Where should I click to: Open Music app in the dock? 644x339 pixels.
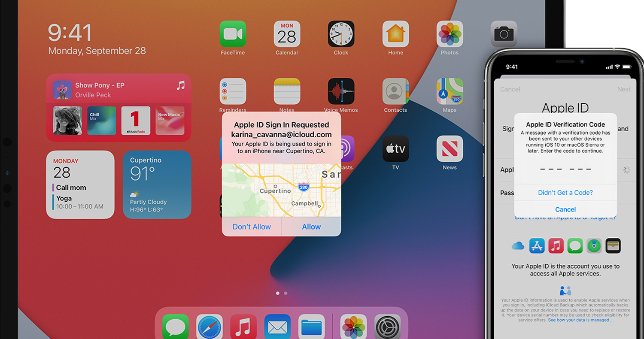(x=243, y=327)
